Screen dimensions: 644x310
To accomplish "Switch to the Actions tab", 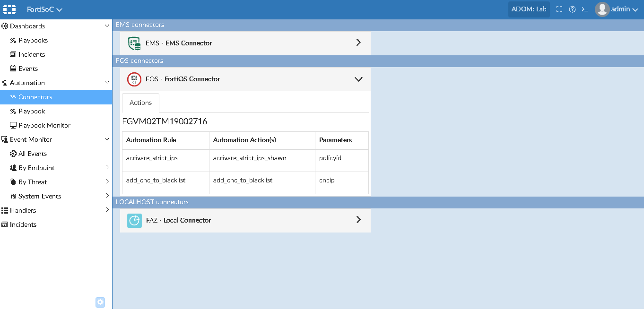I will click(140, 103).
